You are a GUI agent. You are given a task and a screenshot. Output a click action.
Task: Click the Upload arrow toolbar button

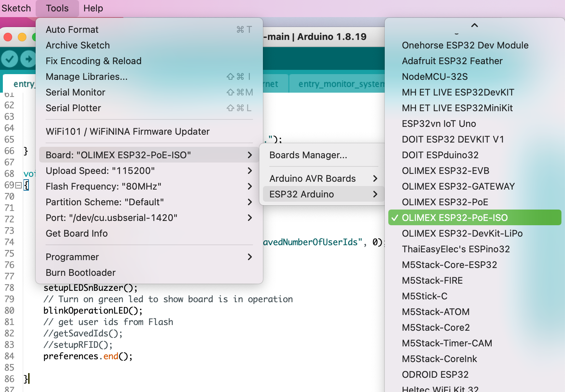(x=28, y=59)
